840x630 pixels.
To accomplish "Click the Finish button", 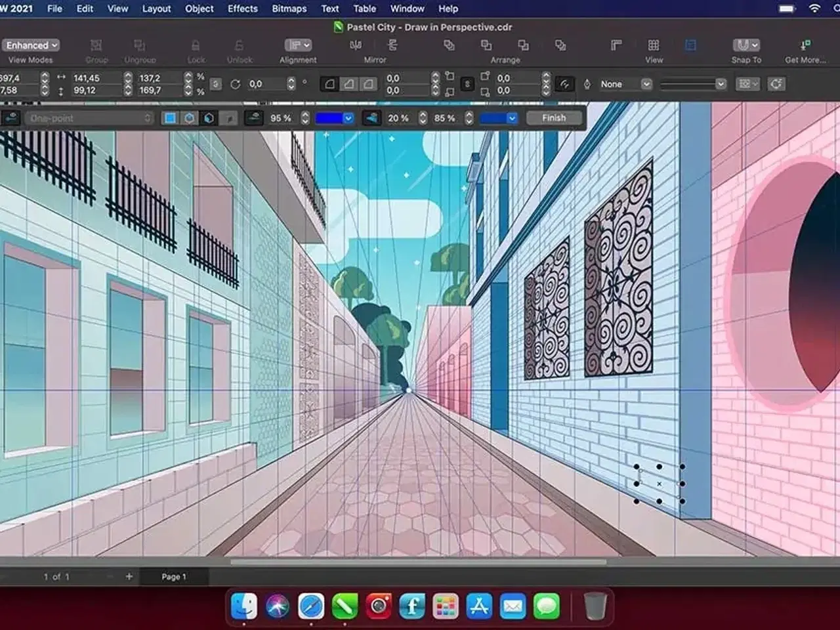I will pos(554,118).
